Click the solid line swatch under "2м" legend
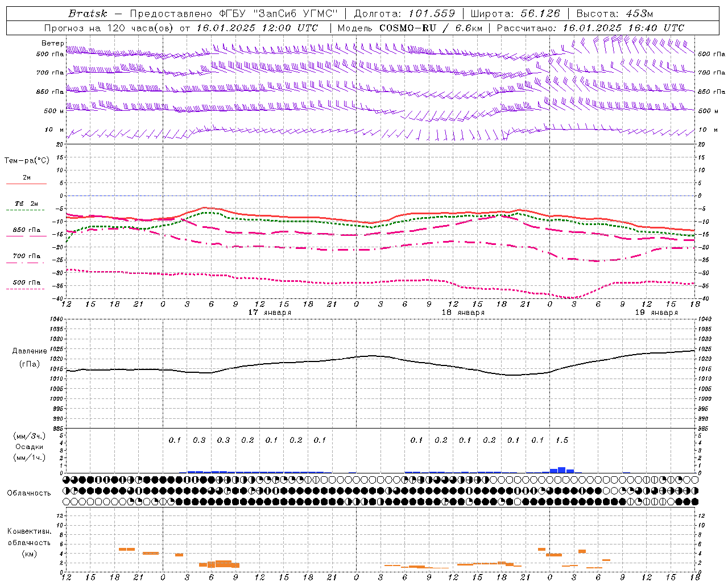This screenshot has height=582, width=728. (26, 184)
